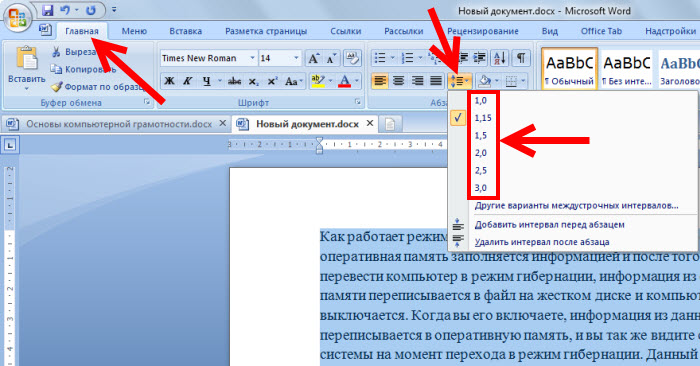Set line spacing to 3,0
This screenshot has height=366, width=700.
coord(481,188)
